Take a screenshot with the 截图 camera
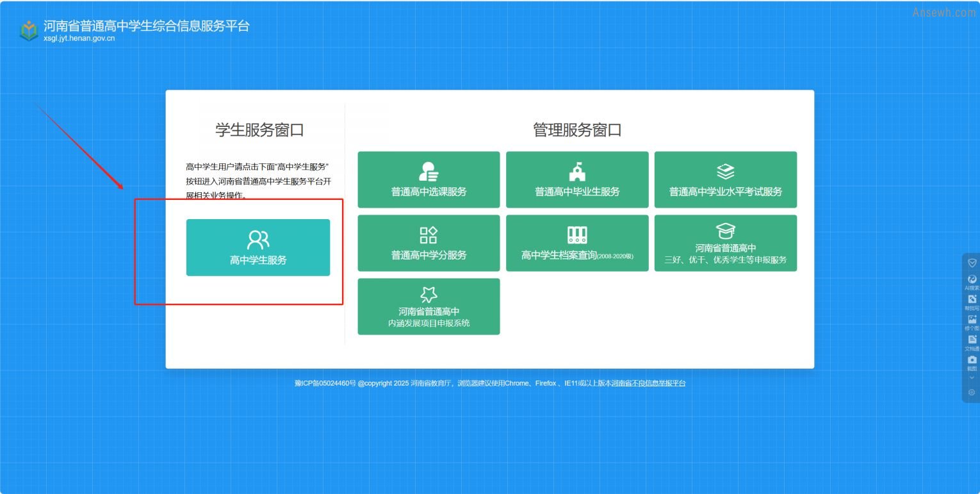 pos(972,360)
